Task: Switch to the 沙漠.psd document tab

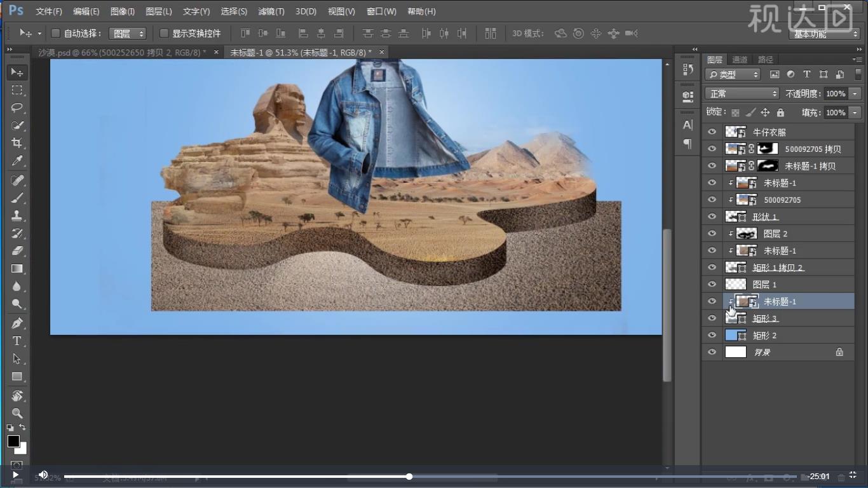Action: coord(122,53)
